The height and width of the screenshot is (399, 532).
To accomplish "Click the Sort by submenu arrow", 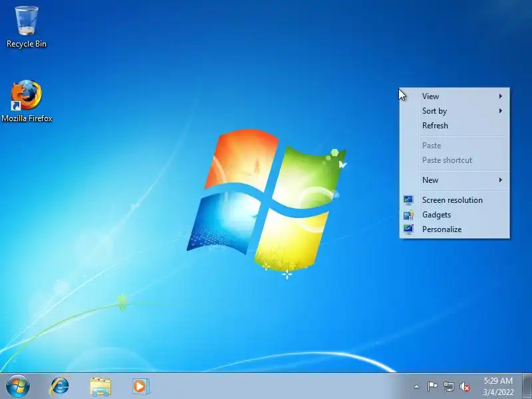I will (501, 111).
